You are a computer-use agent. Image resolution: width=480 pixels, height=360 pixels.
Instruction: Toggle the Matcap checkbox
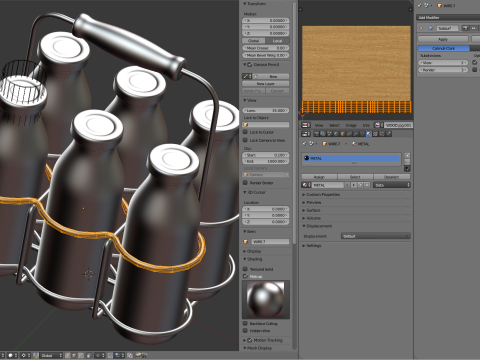point(246,276)
